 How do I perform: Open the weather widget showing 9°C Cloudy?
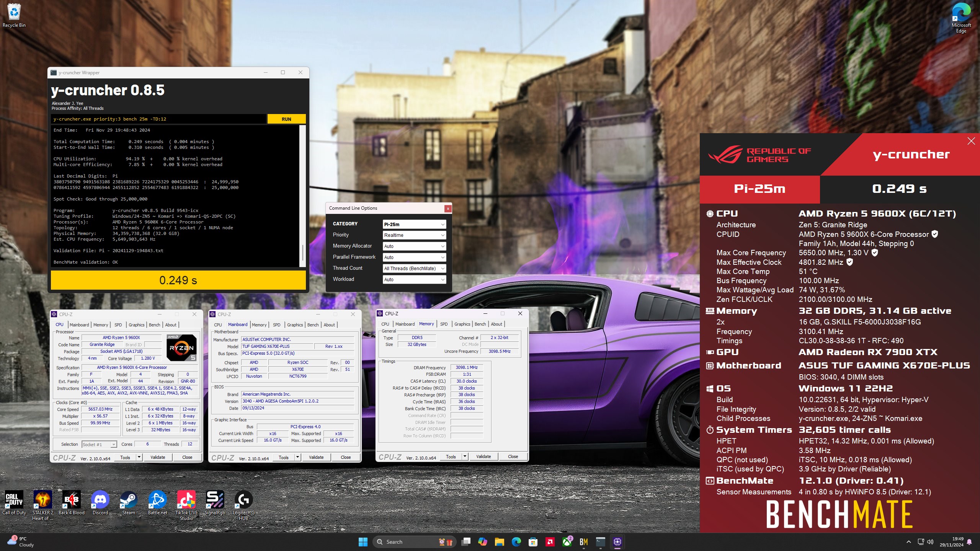(21, 542)
